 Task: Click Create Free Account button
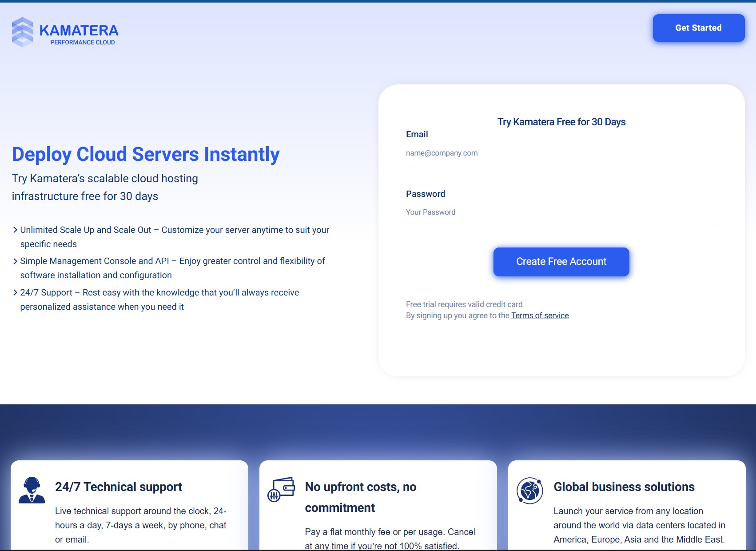tap(561, 262)
